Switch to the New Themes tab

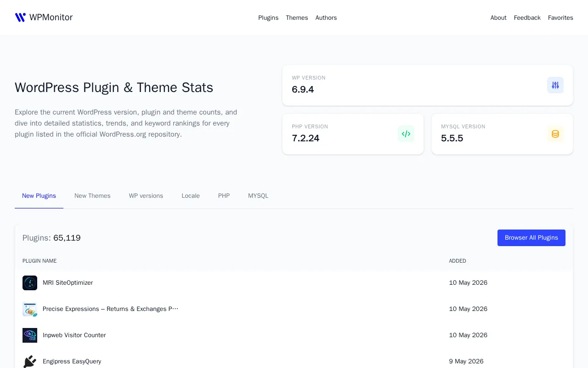point(92,195)
